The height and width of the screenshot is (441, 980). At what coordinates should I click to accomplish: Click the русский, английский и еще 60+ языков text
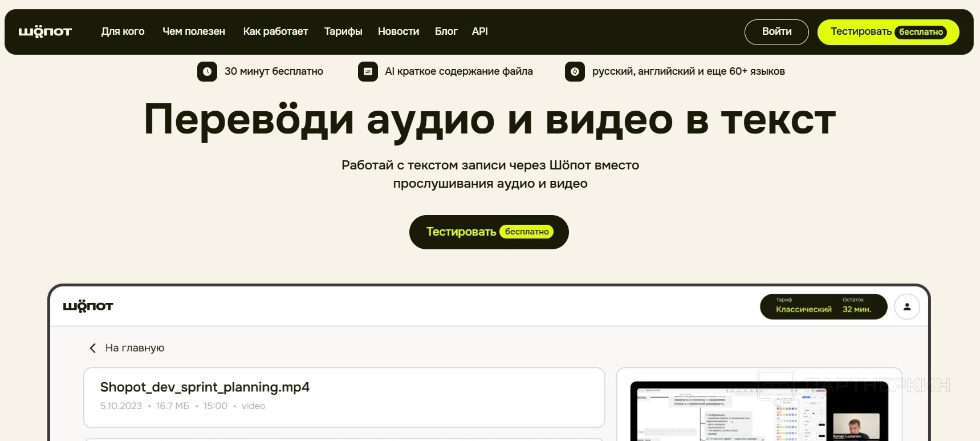click(x=689, y=71)
